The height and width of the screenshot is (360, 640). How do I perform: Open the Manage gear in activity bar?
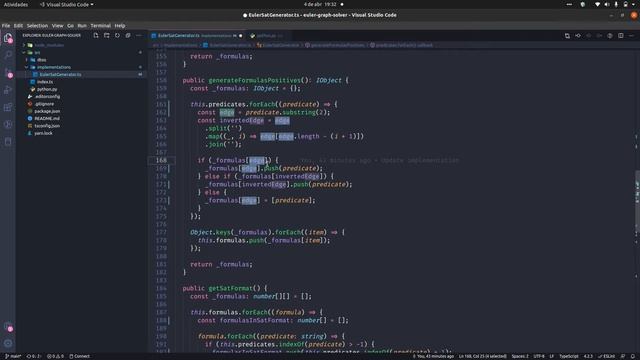tap(8, 343)
